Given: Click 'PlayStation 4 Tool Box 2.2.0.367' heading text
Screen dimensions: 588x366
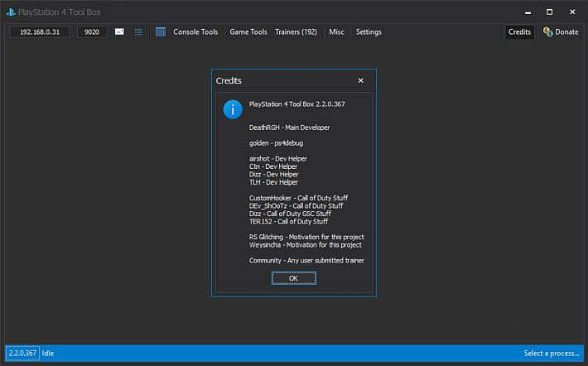Looking at the screenshot, I should tap(296, 104).
